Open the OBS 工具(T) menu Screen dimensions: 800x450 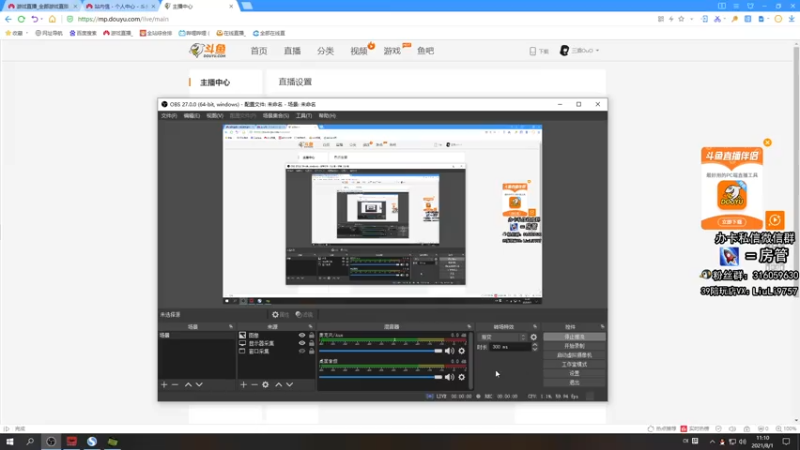point(304,116)
